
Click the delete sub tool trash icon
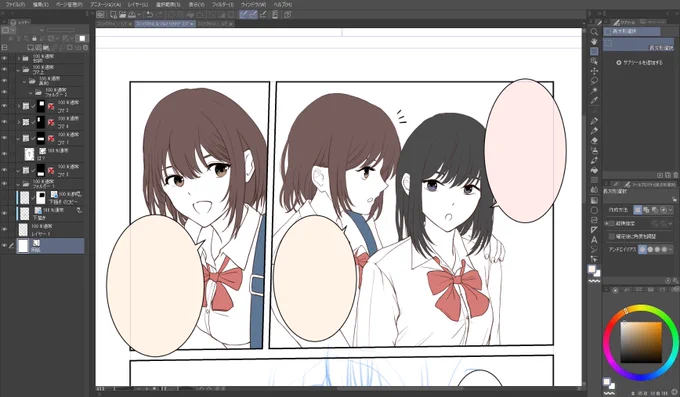(675, 175)
